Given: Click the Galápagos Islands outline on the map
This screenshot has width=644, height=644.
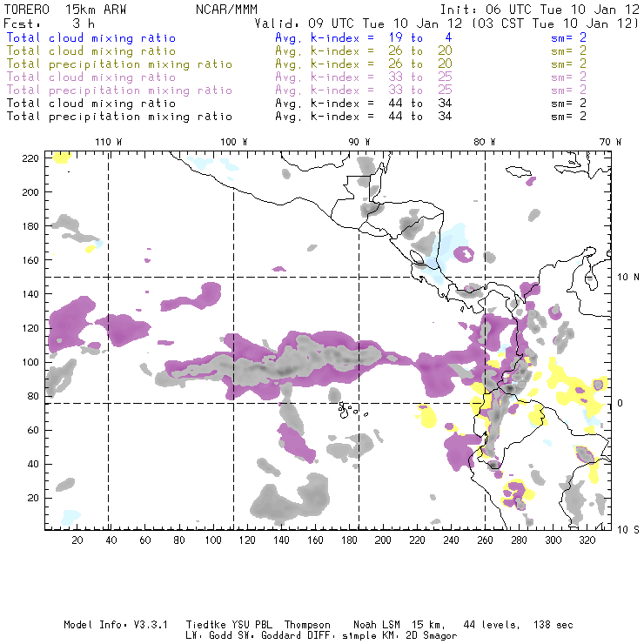Looking at the screenshot, I should pos(352,410).
